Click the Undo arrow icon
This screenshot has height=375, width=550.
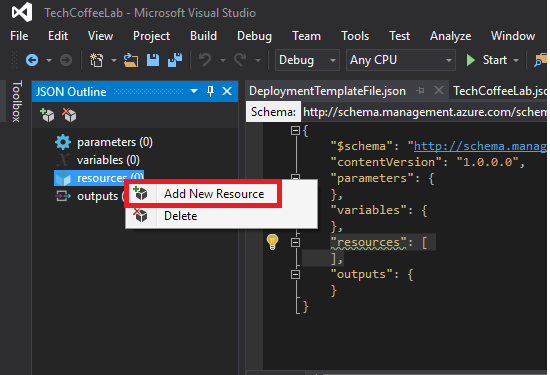[205, 60]
